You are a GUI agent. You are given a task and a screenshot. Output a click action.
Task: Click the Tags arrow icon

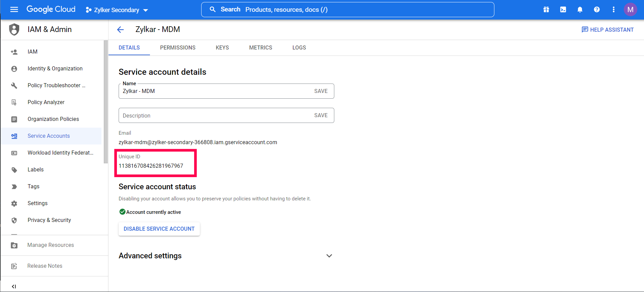pos(14,187)
